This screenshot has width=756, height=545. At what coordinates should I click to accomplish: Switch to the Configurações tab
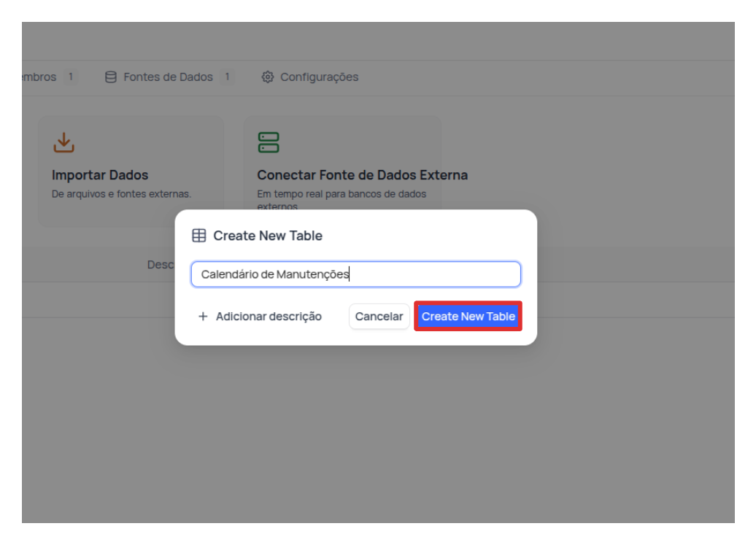click(x=319, y=77)
